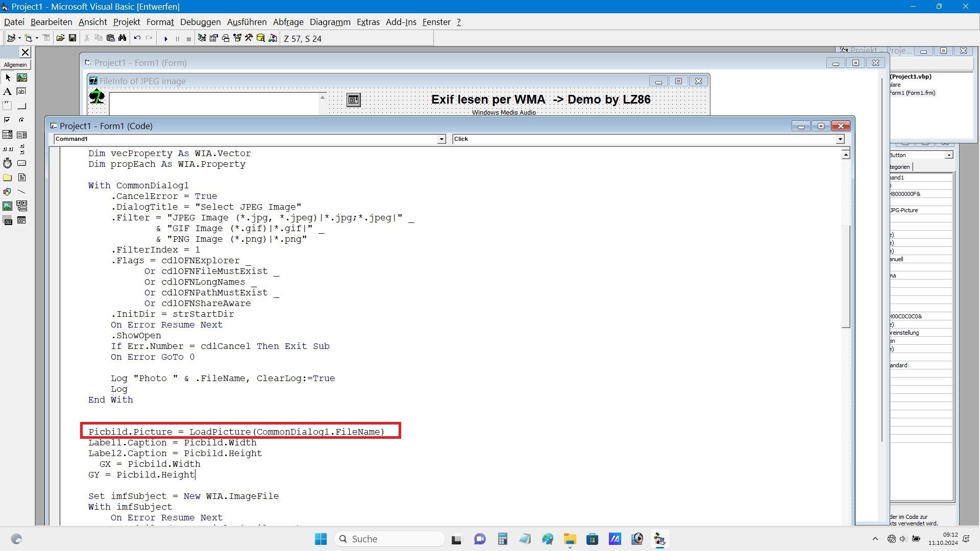980x551 pixels.
Task: Select Form1 (Form1.frm) in project tree
Action: (x=912, y=93)
